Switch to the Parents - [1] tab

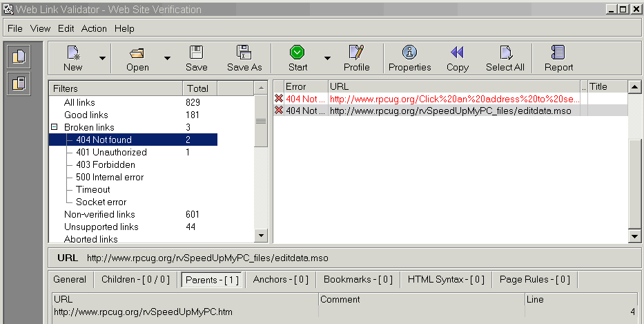(212, 280)
